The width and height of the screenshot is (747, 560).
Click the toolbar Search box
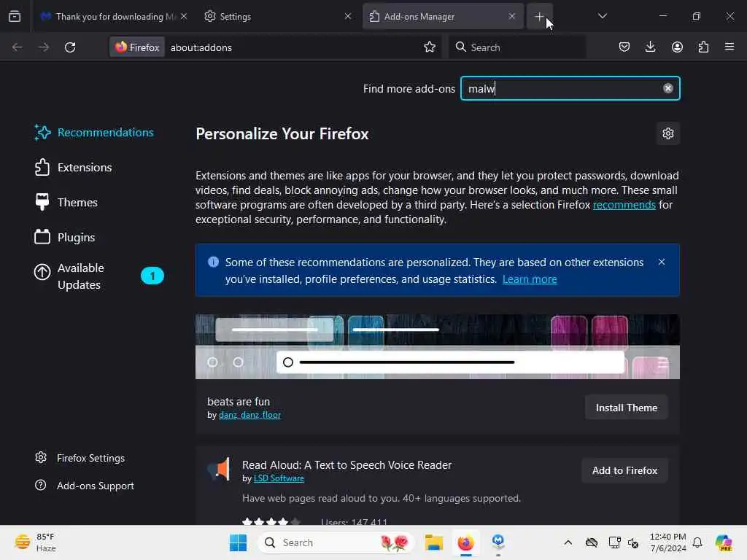point(517,47)
